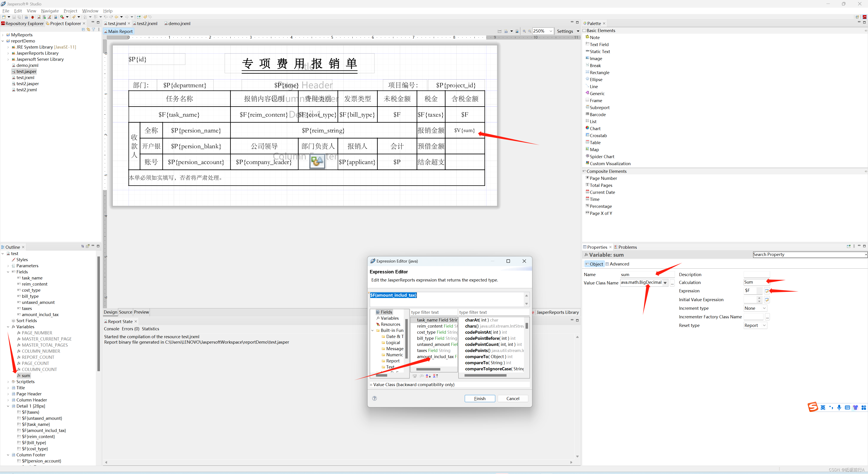The image size is (868, 474).
Task: Click Collapse All icon in Project Explorer
Action: click(83, 30)
